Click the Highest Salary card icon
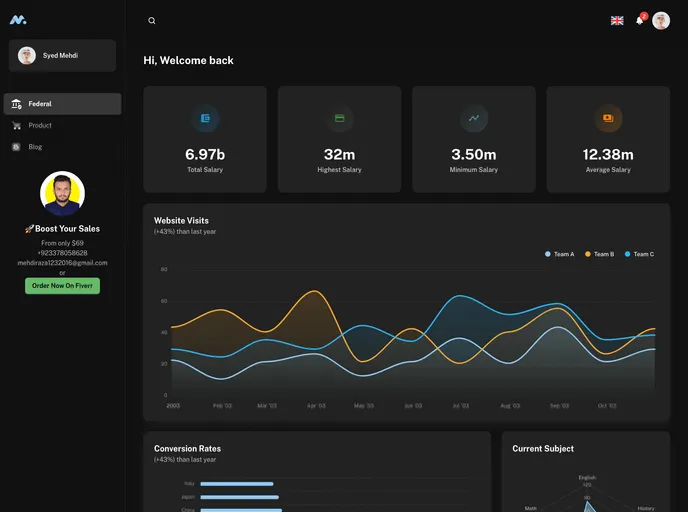Screen dimensions: 688x512 [339, 118]
